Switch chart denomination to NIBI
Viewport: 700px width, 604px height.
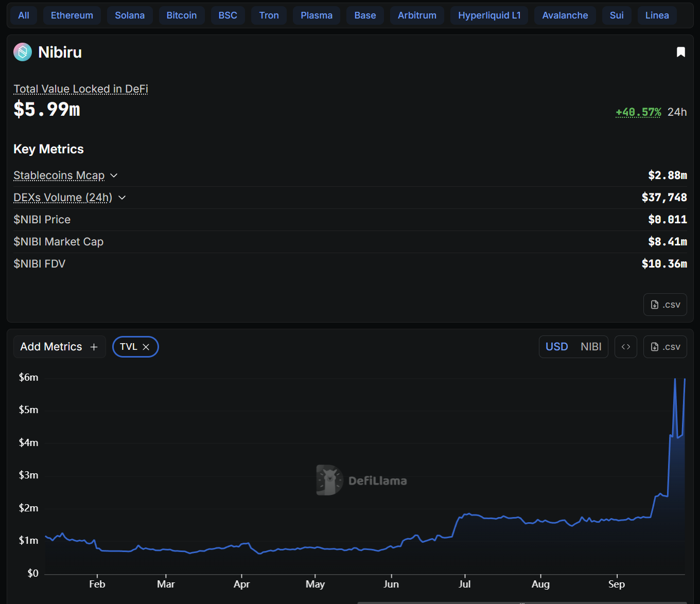click(591, 347)
